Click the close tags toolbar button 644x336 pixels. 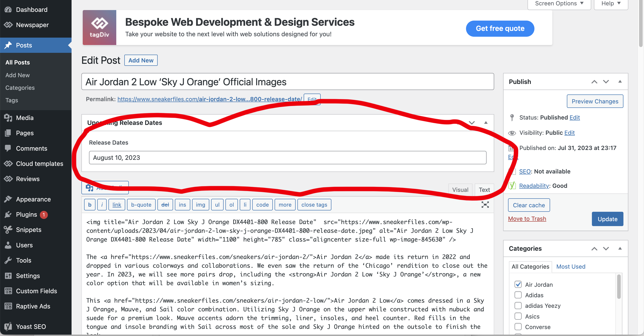point(314,205)
